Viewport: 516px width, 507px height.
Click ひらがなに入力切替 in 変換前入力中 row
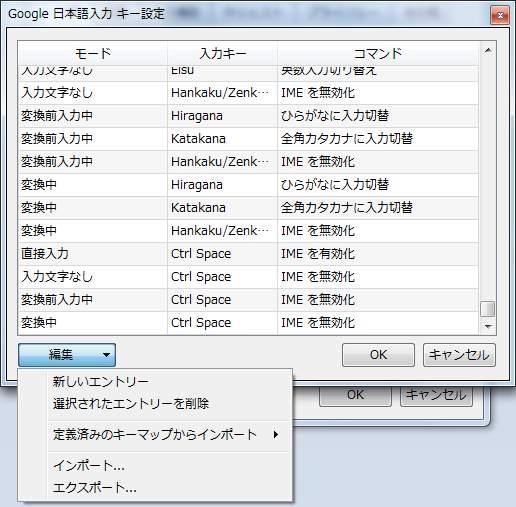click(x=378, y=116)
